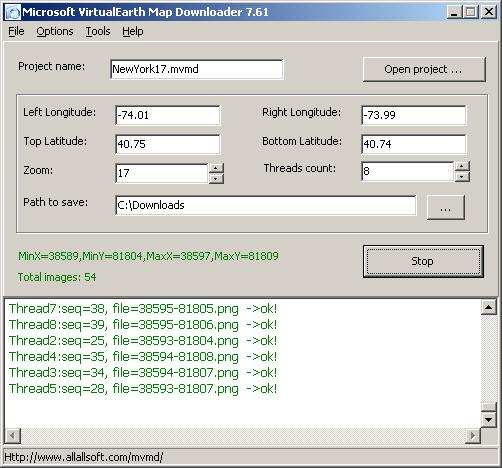
Task: Focus the Zoom value field
Action: tap(162, 173)
